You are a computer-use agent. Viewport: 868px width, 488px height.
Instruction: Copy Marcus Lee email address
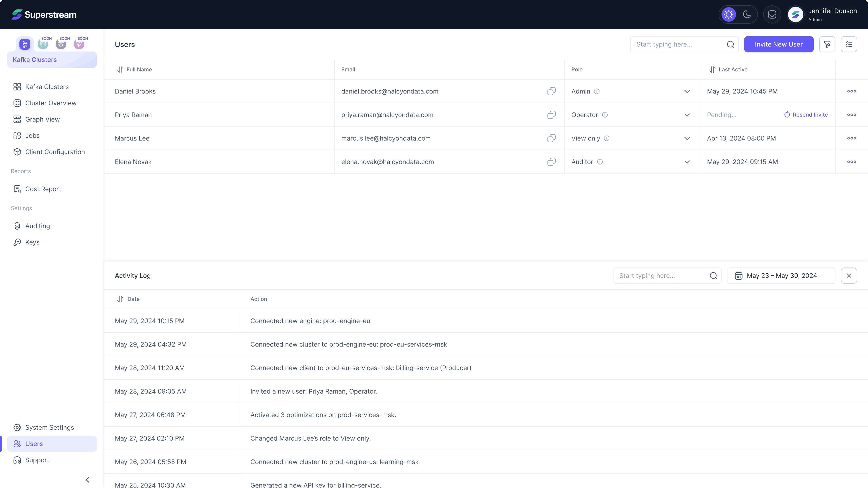click(551, 138)
